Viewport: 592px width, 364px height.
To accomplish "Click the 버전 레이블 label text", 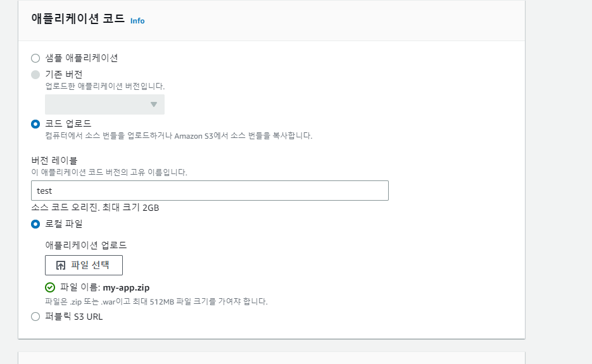I will tap(54, 161).
